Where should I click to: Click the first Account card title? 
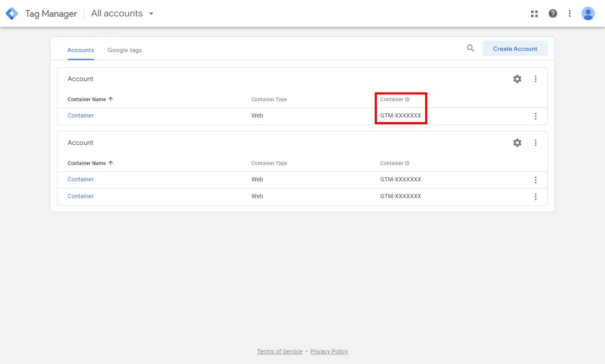tap(81, 79)
